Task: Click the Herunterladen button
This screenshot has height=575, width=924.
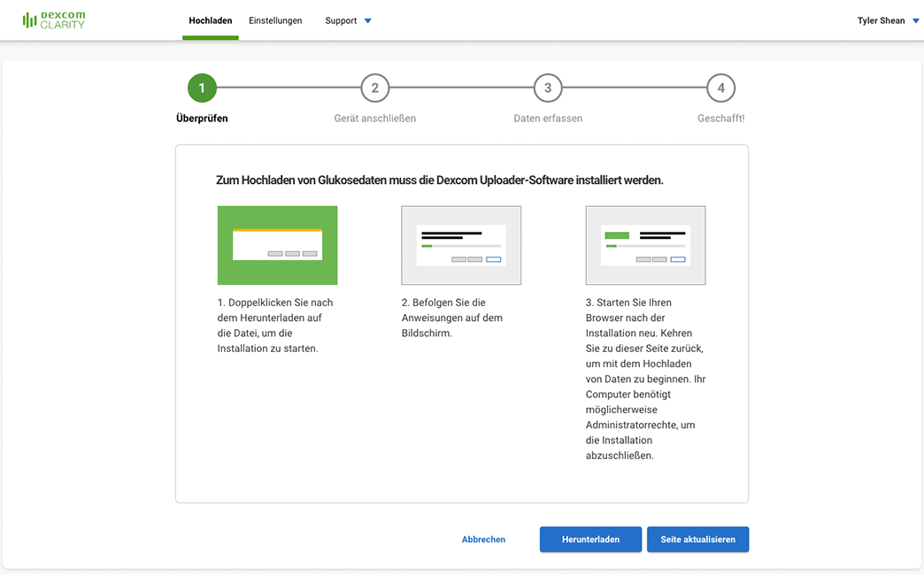Action: (x=590, y=540)
